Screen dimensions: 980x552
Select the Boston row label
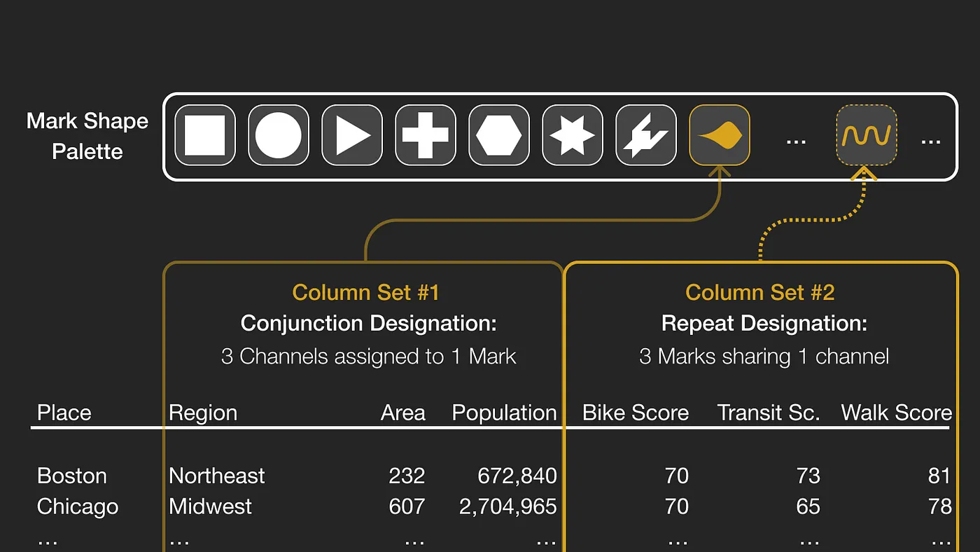pyautogui.click(x=71, y=476)
